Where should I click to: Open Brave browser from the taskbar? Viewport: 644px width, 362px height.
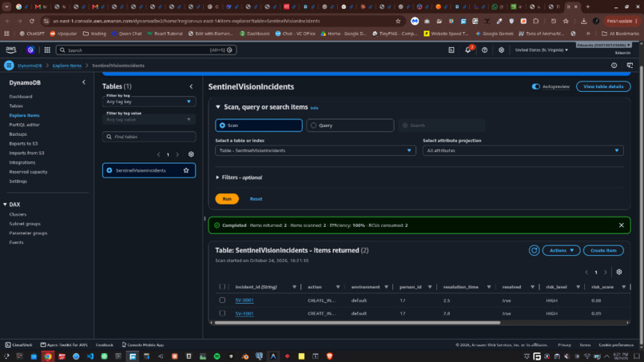coord(329,356)
